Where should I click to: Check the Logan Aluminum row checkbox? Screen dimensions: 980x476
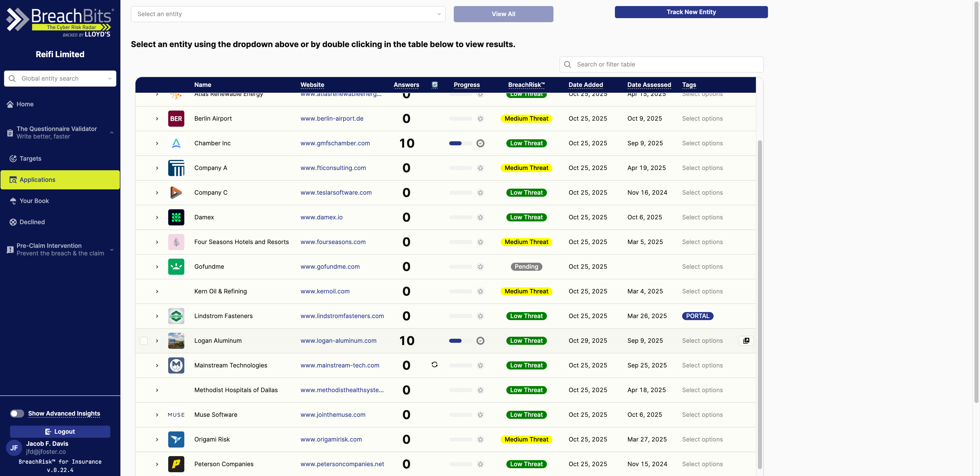click(144, 341)
